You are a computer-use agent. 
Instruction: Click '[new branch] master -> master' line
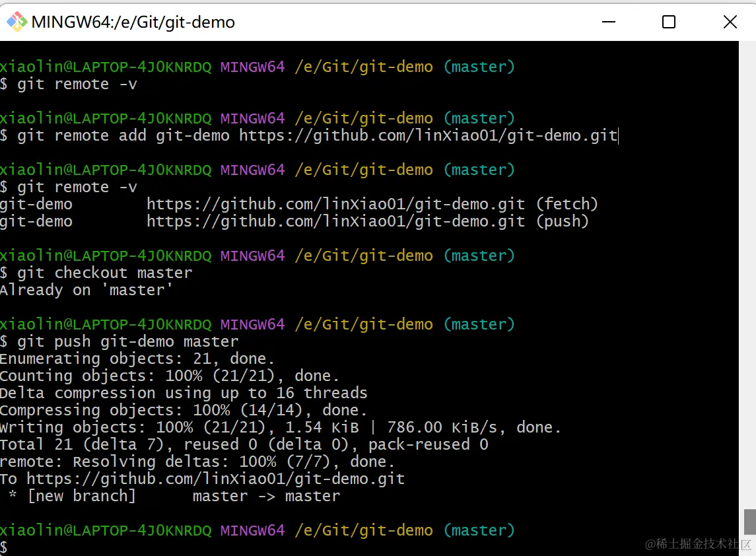174,496
